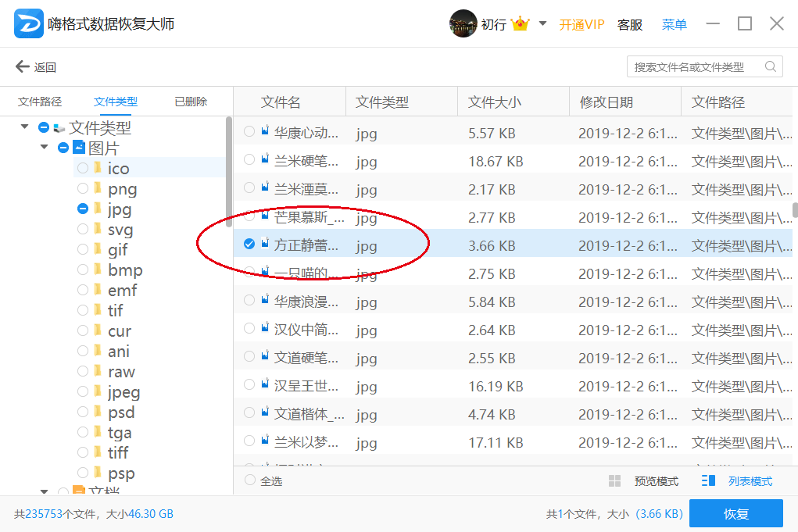Click the 17.11 KB size cell

(x=496, y=443)
